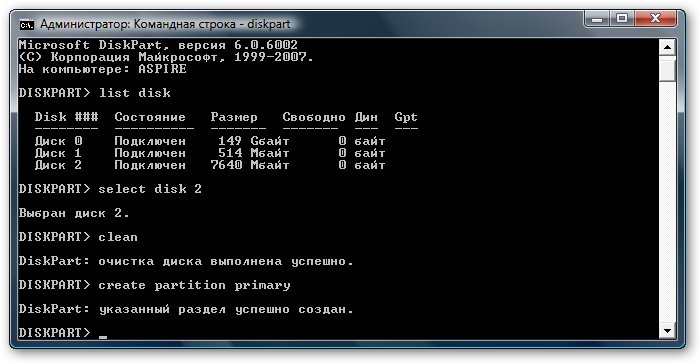Click the 'create partition primary' command text

point(194,285)
